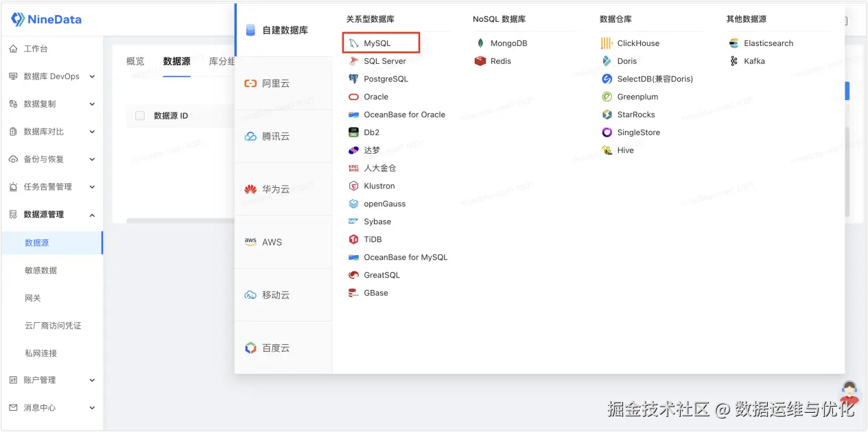
Task: Click the Hive icon
Action: pos(607,150)
